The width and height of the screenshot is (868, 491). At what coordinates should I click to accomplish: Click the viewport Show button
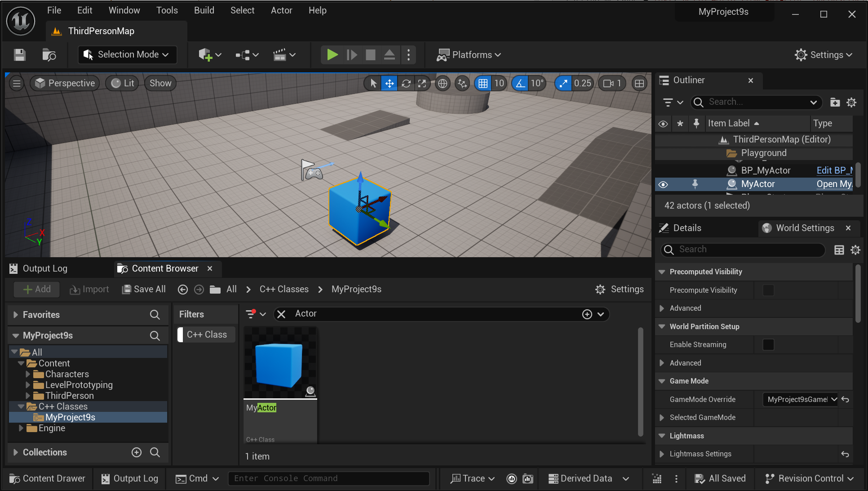pos(160,83)
